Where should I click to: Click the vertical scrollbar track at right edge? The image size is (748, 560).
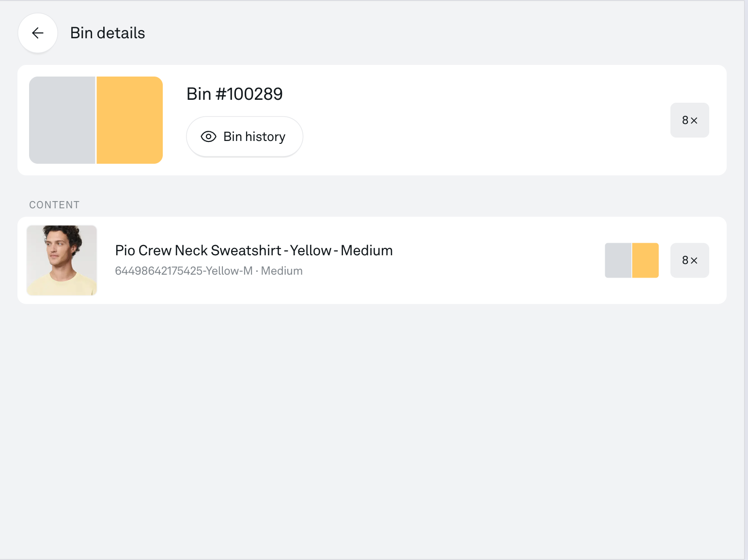coord(746,280)
